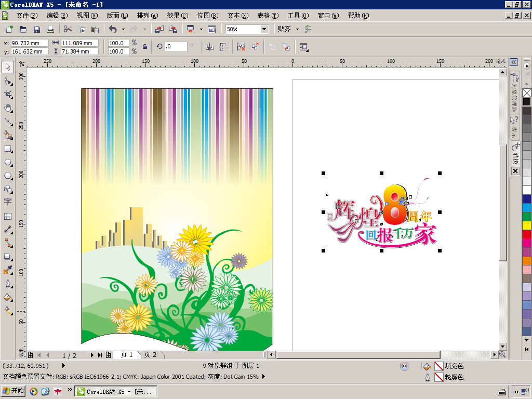Pick the Rectangle tool

point(8,149)
